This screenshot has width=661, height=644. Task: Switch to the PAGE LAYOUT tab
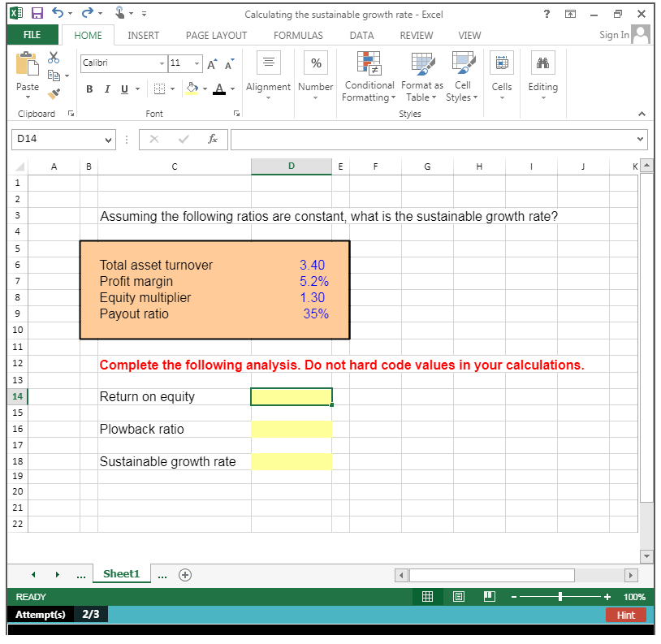pyautogui.click(x=216, y=35)
